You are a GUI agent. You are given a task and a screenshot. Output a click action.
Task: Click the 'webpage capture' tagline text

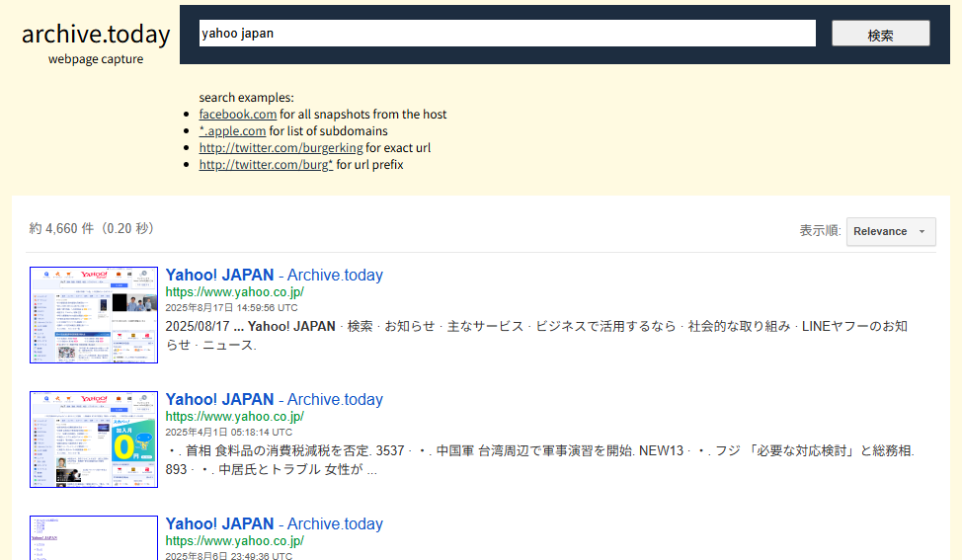96,59
